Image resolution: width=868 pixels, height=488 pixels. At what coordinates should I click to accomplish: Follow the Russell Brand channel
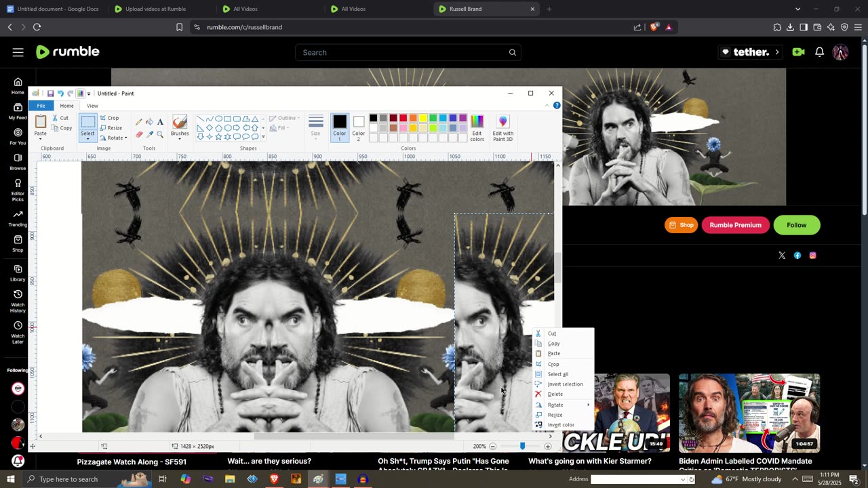click(x=797, y=225)
